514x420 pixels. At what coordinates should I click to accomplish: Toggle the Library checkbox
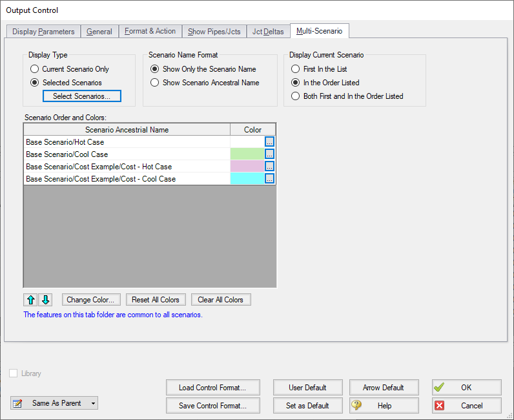click(x=13, y=373)
